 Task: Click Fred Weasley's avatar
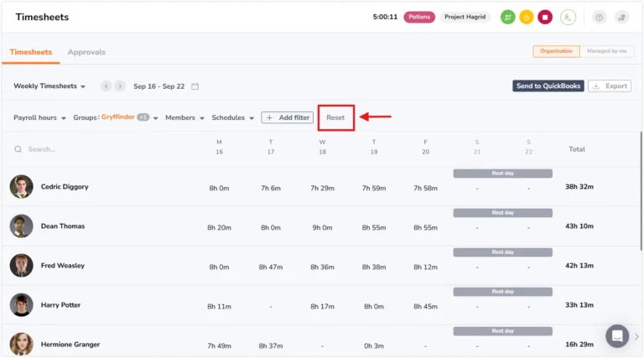tap(21, 266)
